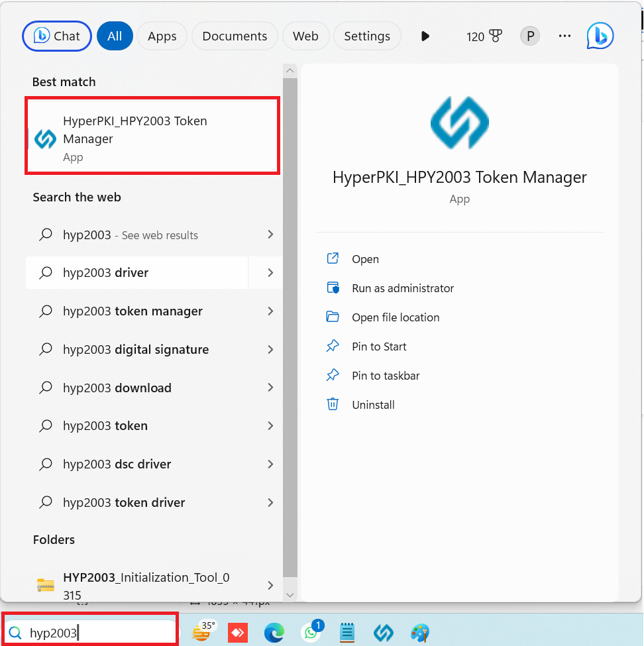Select hyp2003 See web results suggestion
This screenshot has width=644, height=646.
click(137, 235)
